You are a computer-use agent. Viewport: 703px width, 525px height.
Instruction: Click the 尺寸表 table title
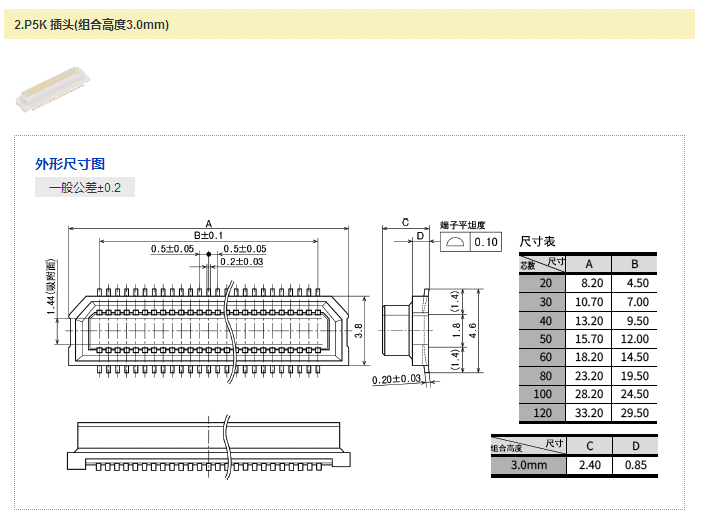coord(537,242)
